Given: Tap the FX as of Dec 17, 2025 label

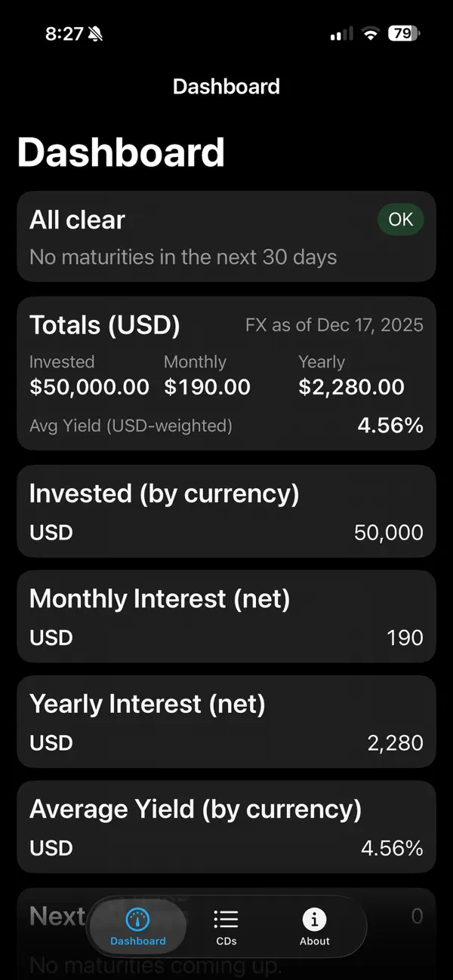Looking at the screenshot, I should [x=334, y=324].
